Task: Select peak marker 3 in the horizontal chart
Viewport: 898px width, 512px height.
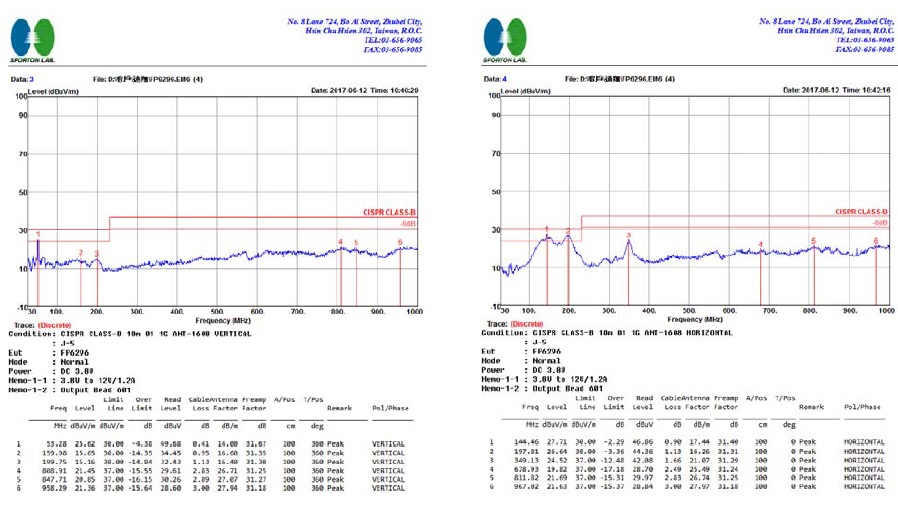Action: [628, 235]
